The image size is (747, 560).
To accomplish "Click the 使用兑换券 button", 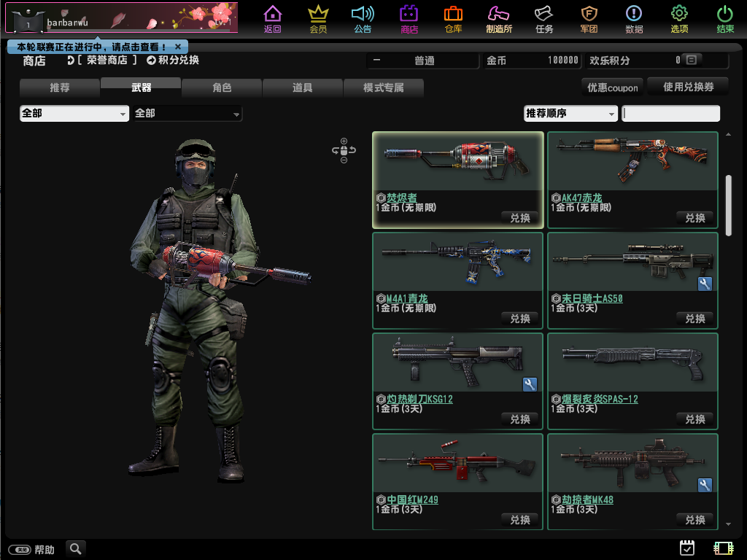I will pos(688,87).
